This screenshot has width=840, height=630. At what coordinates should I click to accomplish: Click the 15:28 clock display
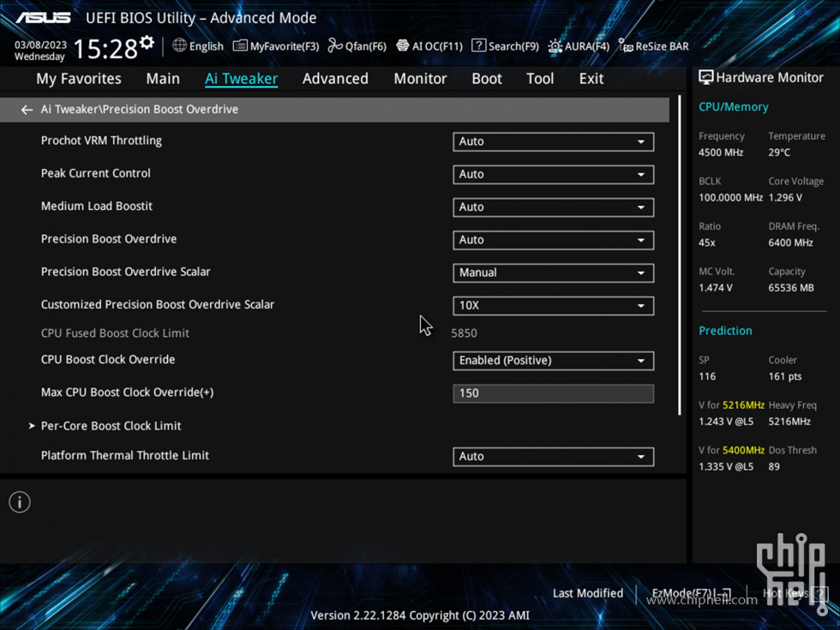pyautogui.click(x=105, y=50)
